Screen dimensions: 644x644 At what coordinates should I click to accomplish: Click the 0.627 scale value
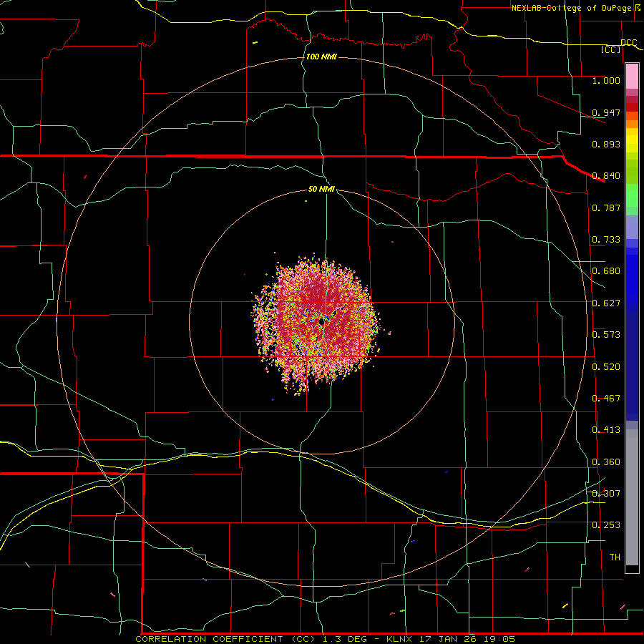(606, 303)
